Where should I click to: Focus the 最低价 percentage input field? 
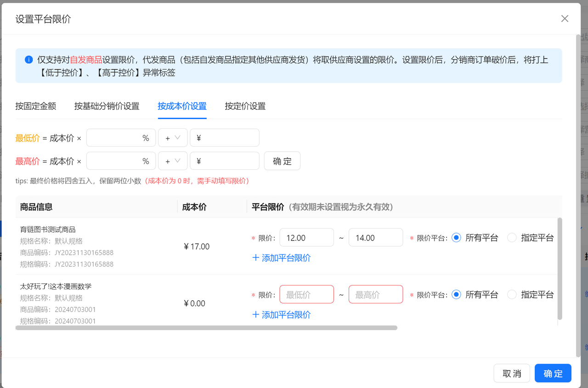(x=121, y=138)
